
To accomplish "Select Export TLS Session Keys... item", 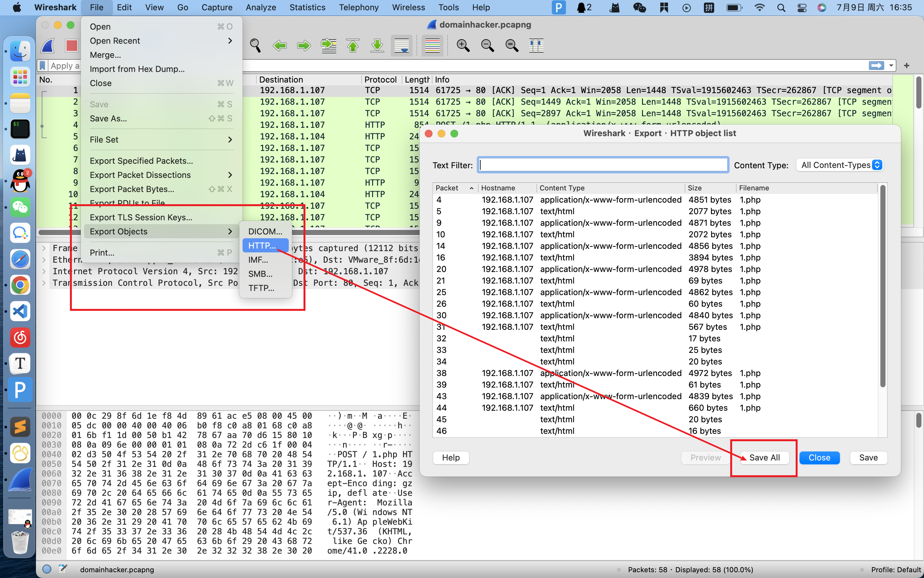I will [x=161, y=217].
